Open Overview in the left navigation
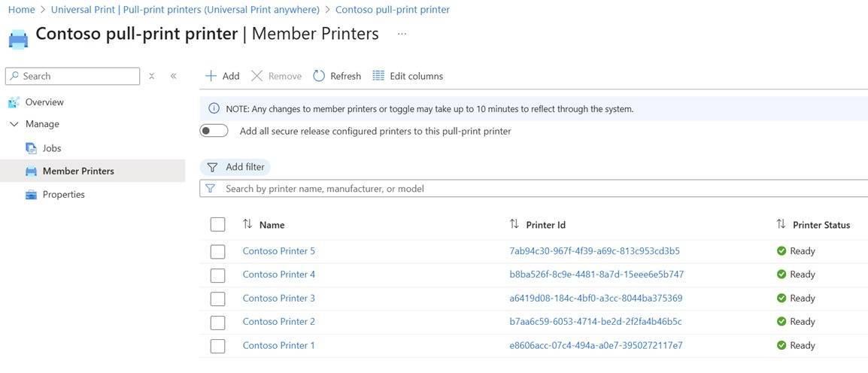This screenshot has width=868, height=373. (x=44, y=102)
